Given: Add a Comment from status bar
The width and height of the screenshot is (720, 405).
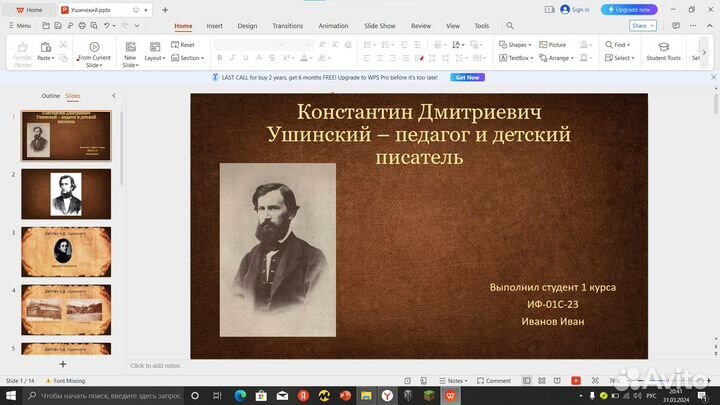Looking at the screenshot, I should click(x=494, y=381).
